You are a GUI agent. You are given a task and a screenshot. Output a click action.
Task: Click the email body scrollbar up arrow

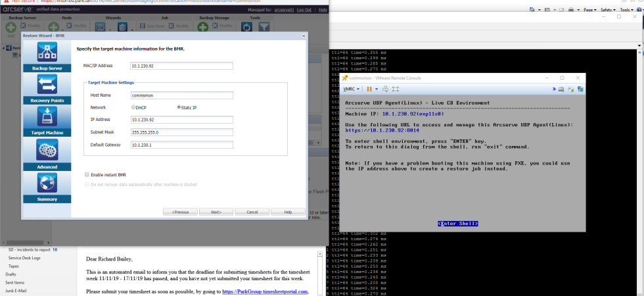[319, 255]
